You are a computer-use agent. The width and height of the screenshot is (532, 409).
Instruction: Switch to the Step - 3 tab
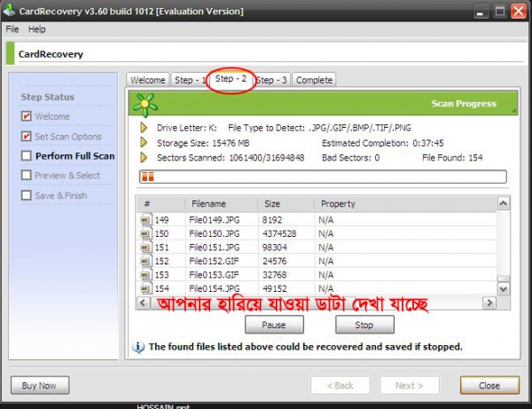click(x=272, y=80)
